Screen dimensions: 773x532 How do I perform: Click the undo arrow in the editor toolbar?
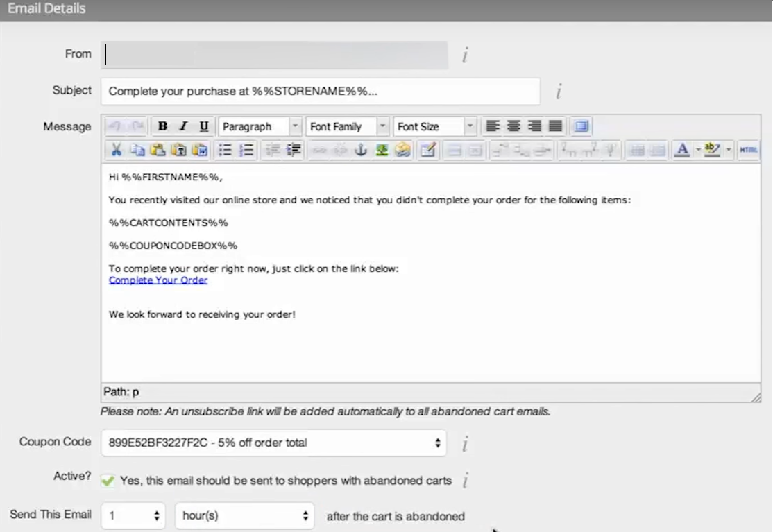115,127
